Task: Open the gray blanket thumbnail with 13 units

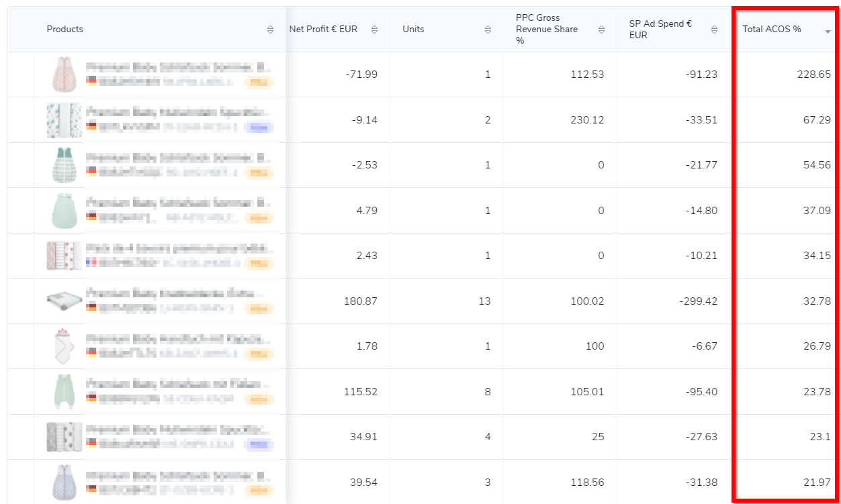Action: click(x=64, y=301)
